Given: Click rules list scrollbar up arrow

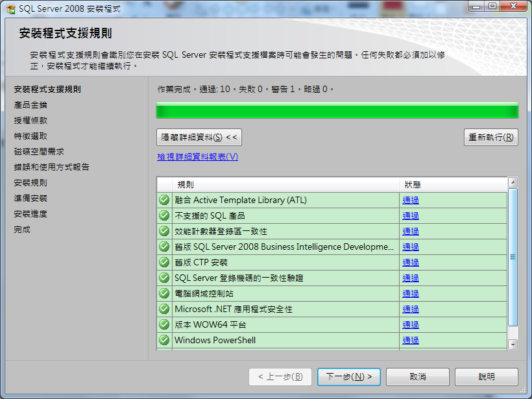Looking at the screenshot, I should click(513, 182).
